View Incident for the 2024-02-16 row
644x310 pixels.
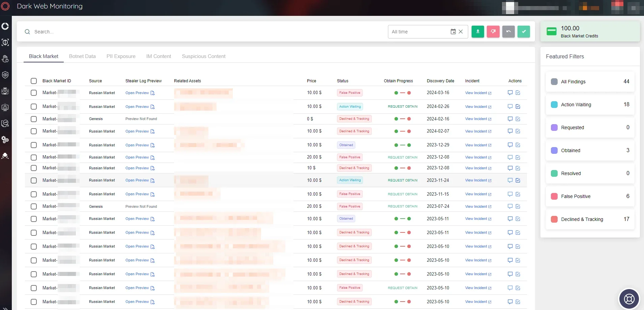[478, 119]
